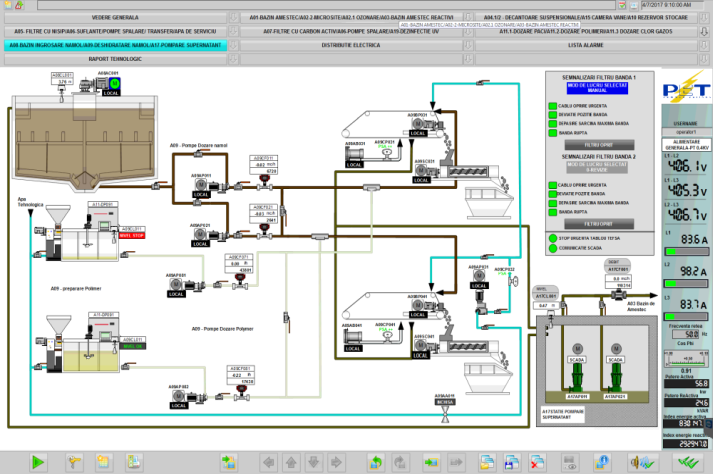
Task: Open A11.1-DOZARE PAC screen
Action: point(586,31)
